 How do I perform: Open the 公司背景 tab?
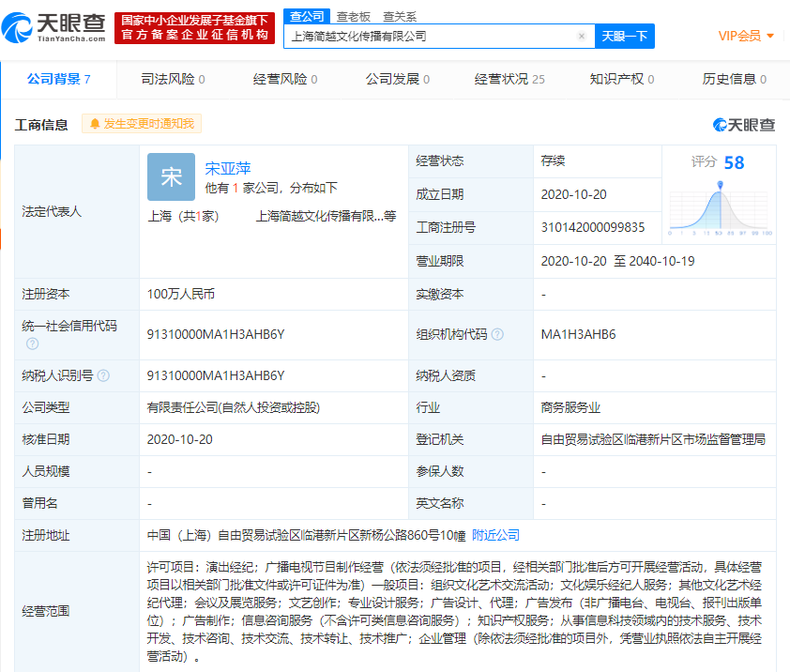coord(58,79)
